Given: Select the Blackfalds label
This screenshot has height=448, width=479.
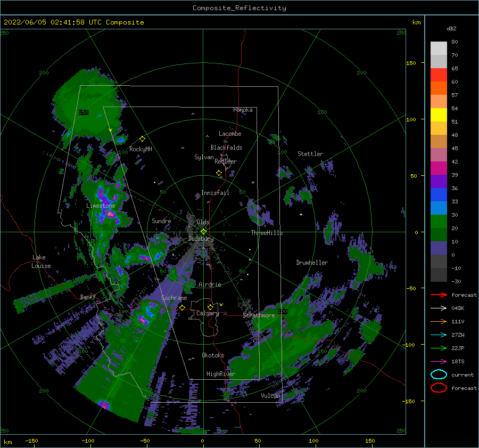Looking at the screenshot, I should coord(226,148).
